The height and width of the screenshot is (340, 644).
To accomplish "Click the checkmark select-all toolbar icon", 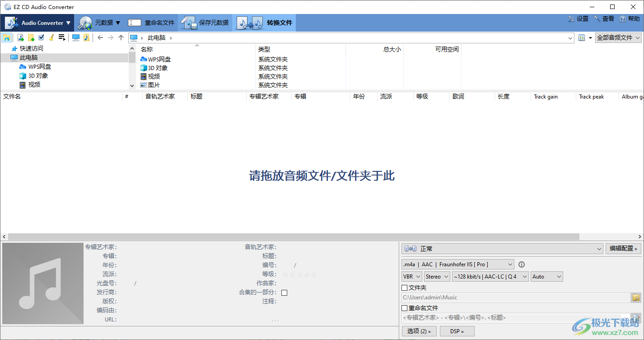I will click(42, 38).
